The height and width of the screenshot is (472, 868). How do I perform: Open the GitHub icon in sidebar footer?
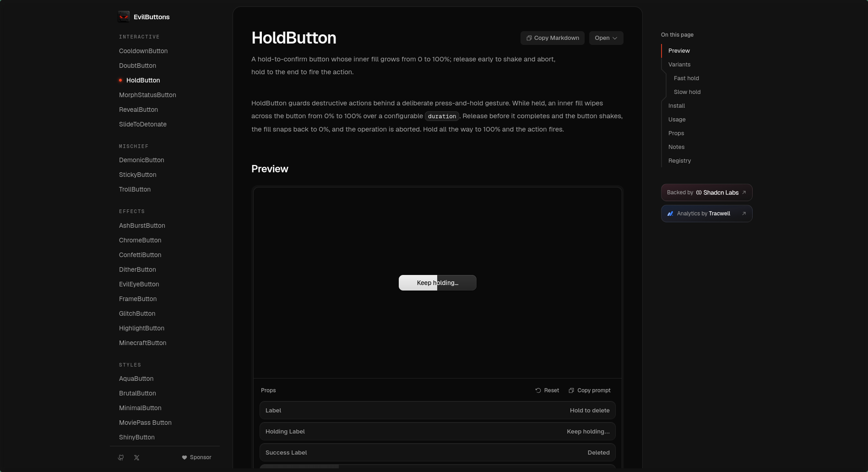(x=121, y=457)
